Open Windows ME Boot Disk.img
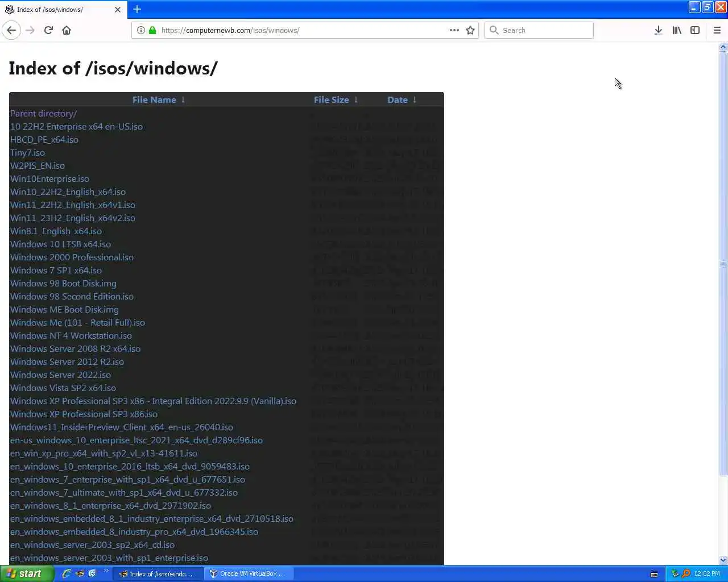 (x=64, y=309)
